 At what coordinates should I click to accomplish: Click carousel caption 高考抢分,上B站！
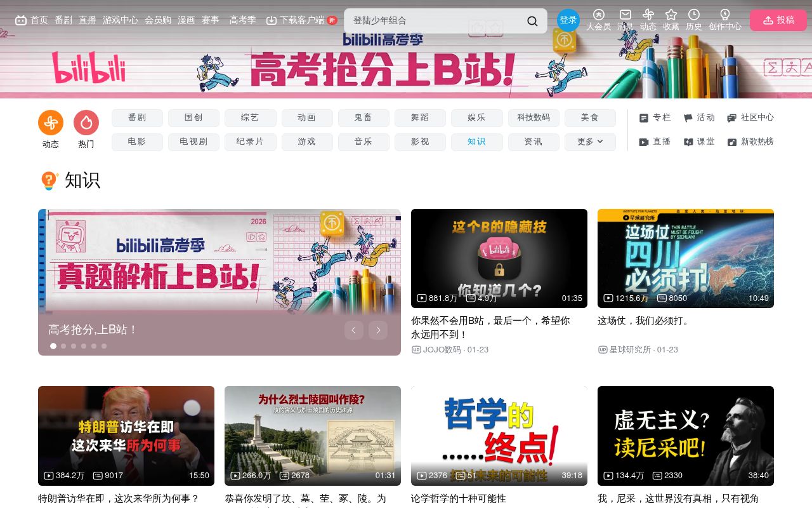click(93, 330)
